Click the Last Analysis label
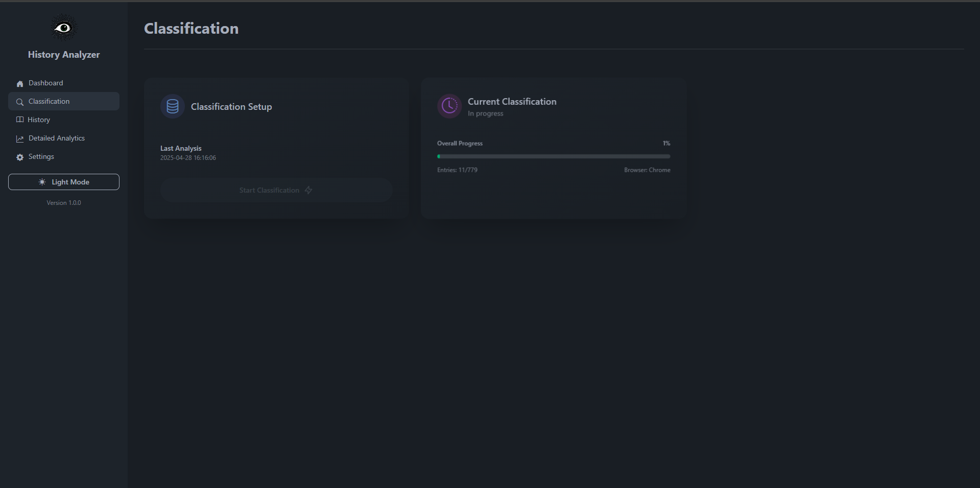The width and height of the screenshot is (980, 488). [181, 148]
